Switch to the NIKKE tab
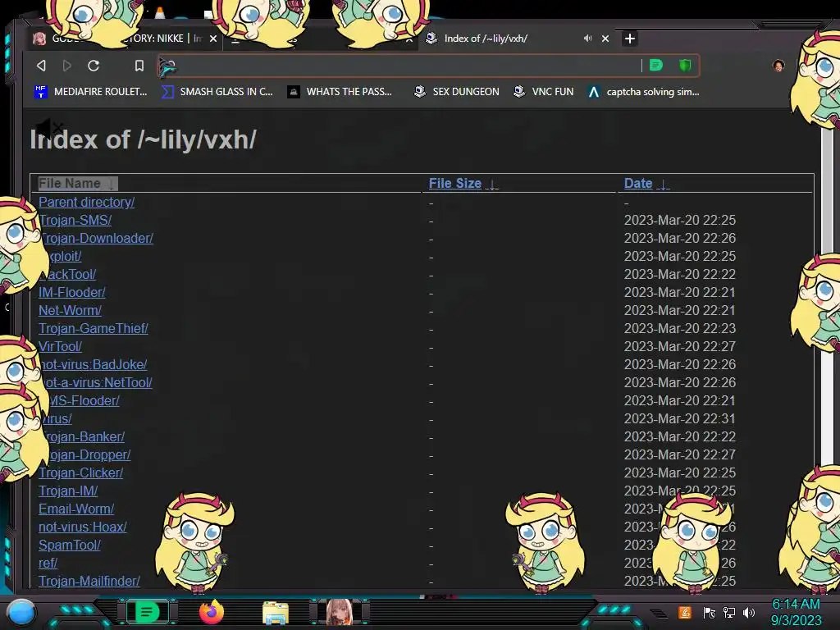Viewport: 840px width, 630px height. (x=126, y=39)
